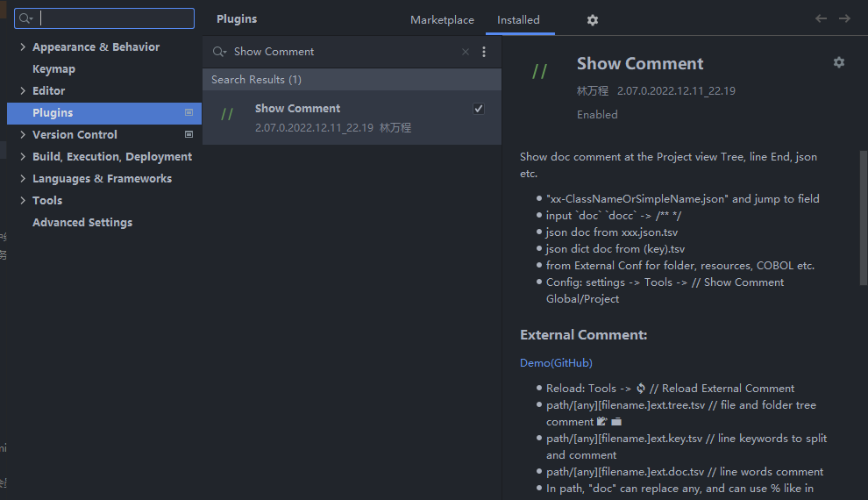Open Keymap settings page
This screenshot has height=500, width=868.
(53, 69)
